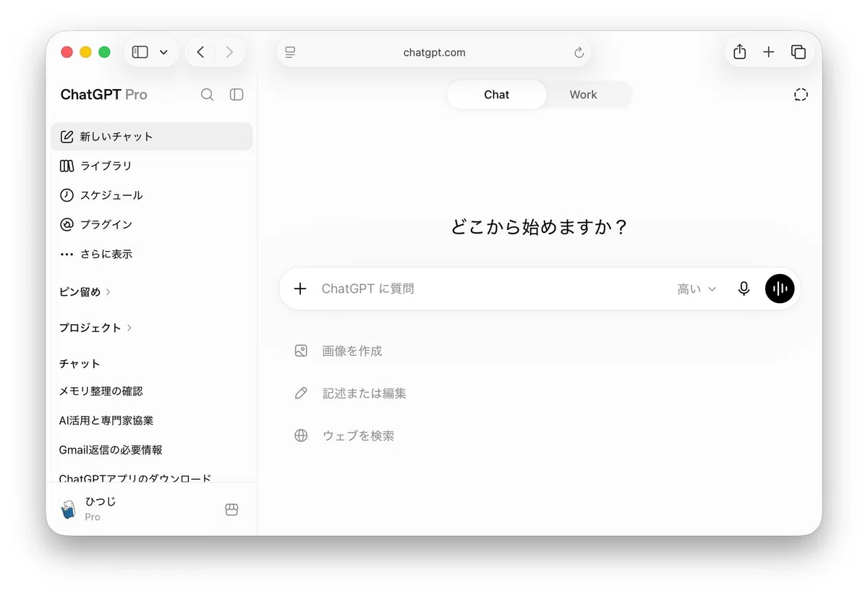Expand さらに表示 in the sidebar
The width and height of the screenshot is (868, 596).
[151, 254]
